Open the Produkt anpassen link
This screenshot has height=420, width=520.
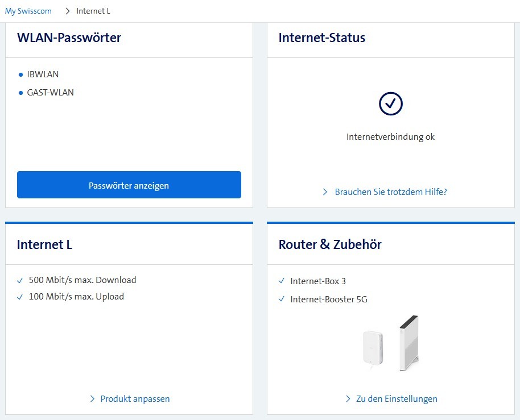(135, 399)
